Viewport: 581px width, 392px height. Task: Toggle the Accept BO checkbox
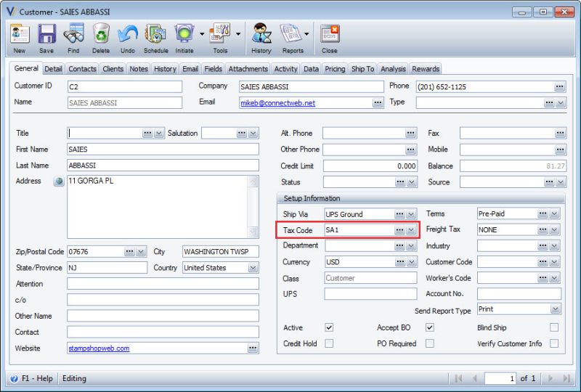click(430, 327)
